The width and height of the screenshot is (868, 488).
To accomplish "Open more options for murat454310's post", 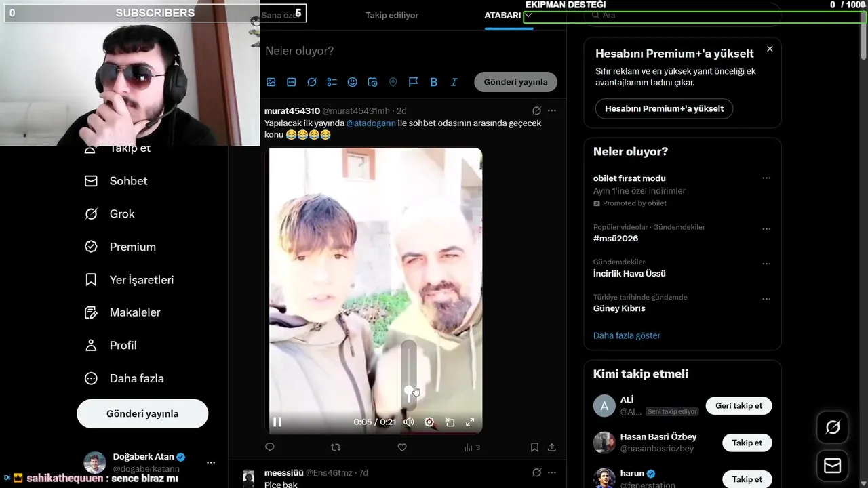I will click(552, 110).
